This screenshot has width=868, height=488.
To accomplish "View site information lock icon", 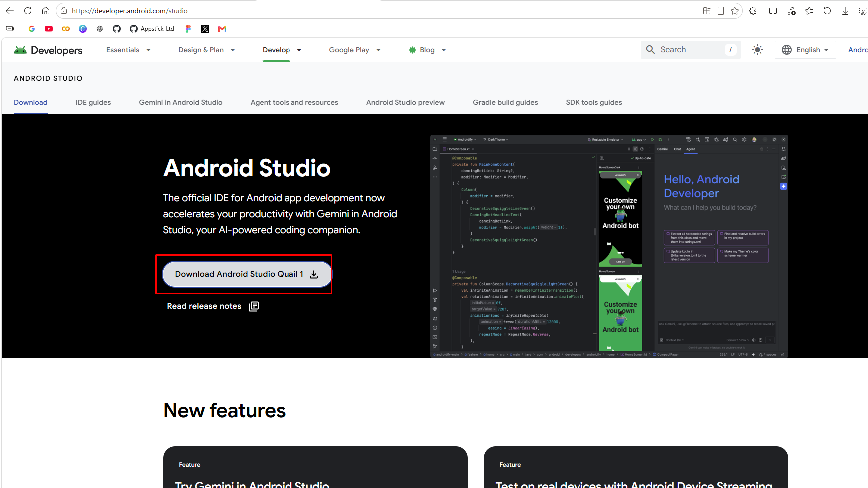I will pos(64,11).
